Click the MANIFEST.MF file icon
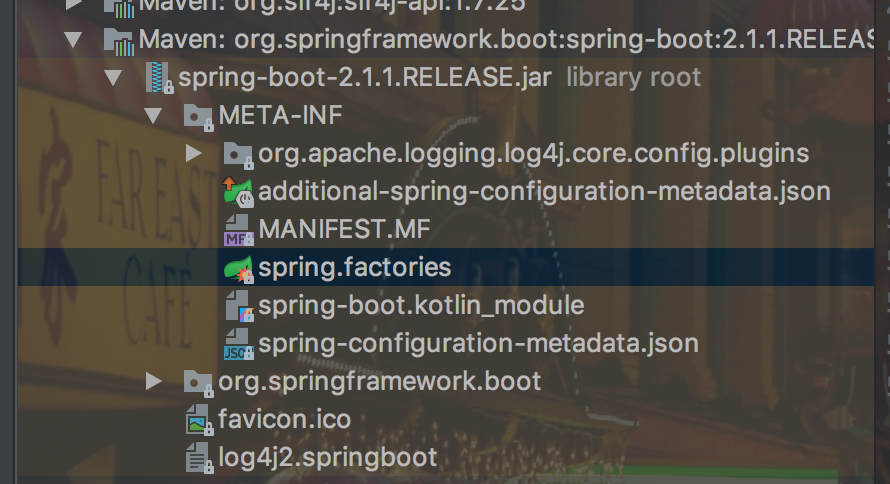The image size is (890, 484). point(238,230)
